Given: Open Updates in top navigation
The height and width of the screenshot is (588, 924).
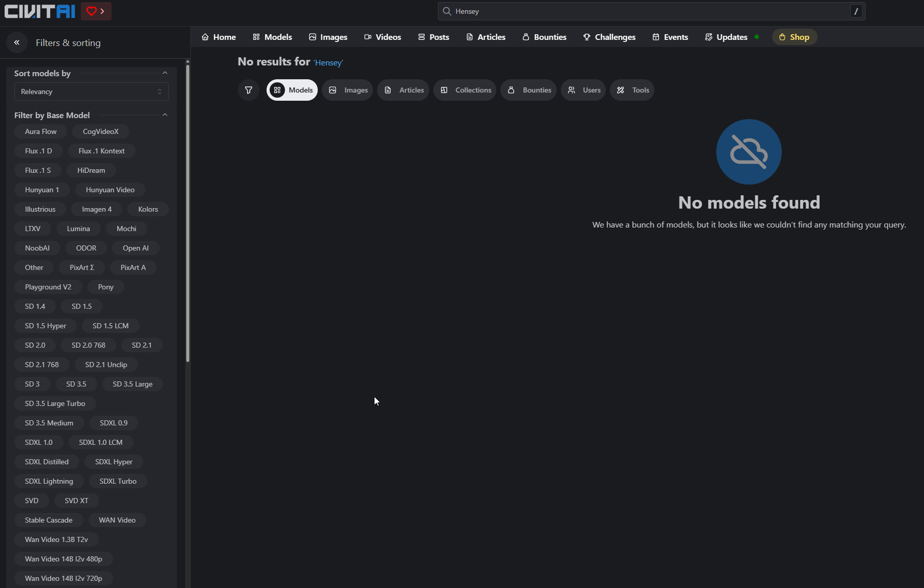Looking at the screenshot, I should pyautogui.click(x=727, y=37).
